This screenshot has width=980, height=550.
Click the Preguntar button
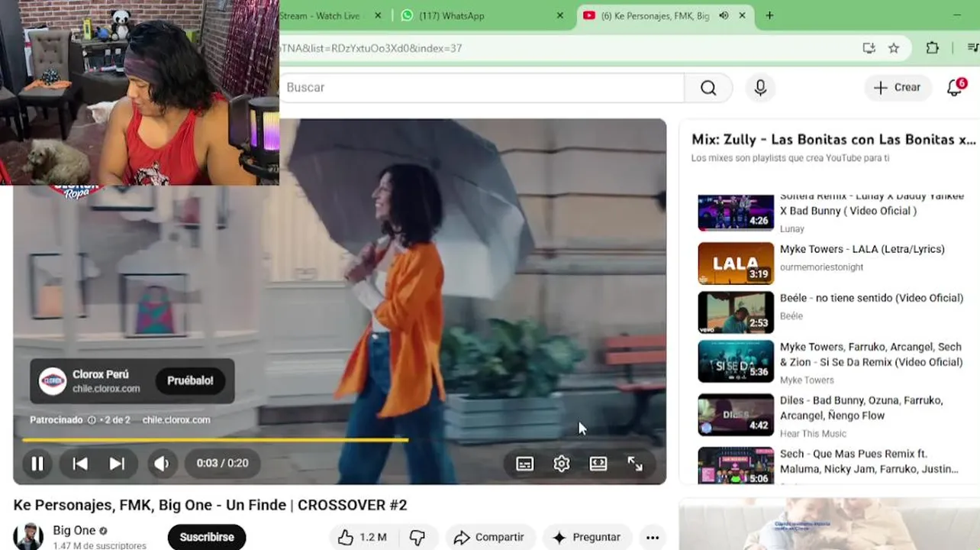pyautogui.click(x=587, y=537)
